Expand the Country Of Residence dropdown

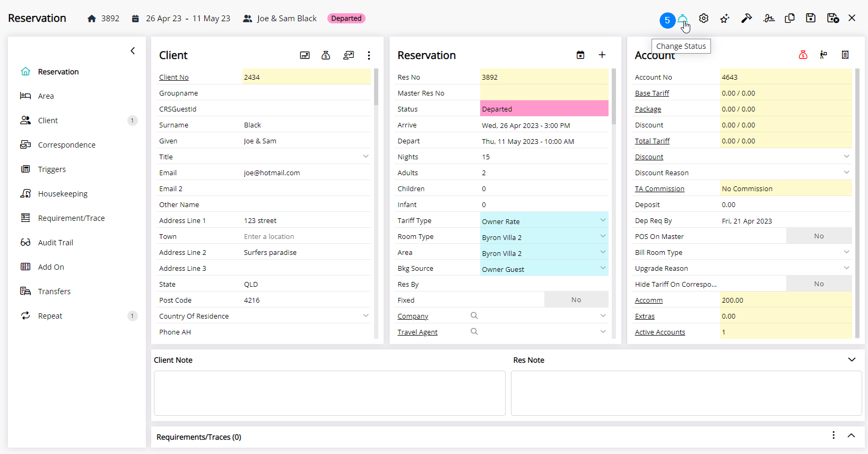tap(366, 316)
